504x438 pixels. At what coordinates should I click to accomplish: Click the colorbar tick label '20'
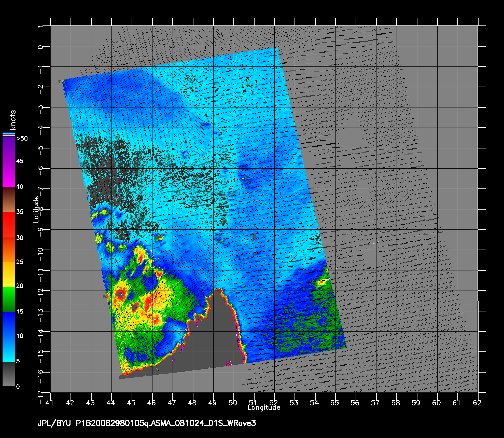coord(20,286)
